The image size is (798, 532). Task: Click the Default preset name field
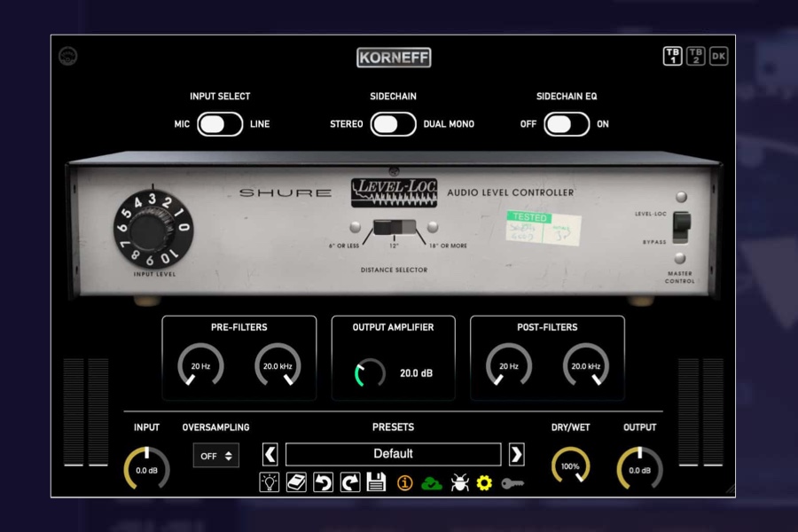[393, 454]
